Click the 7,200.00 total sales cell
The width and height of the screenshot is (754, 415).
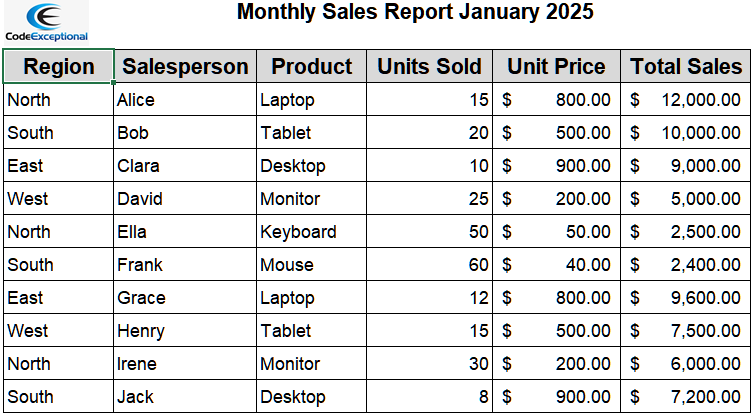(x=686, y=397)
